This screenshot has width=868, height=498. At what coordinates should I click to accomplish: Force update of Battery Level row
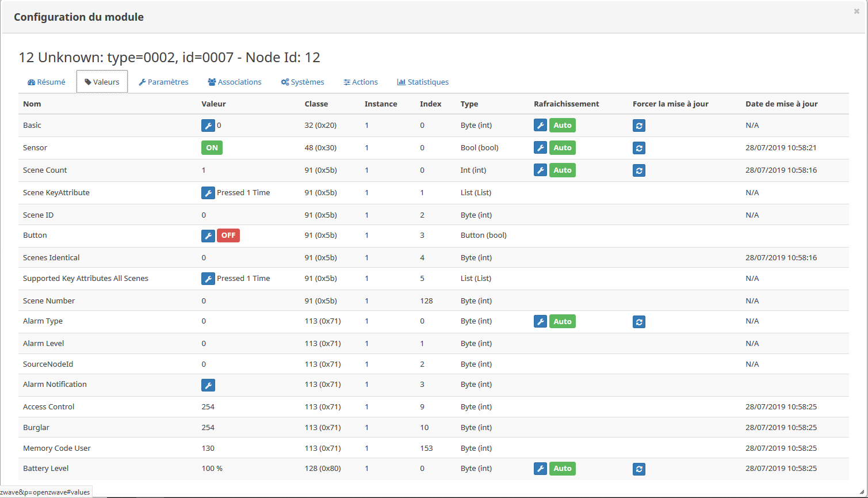click(639, 469)
